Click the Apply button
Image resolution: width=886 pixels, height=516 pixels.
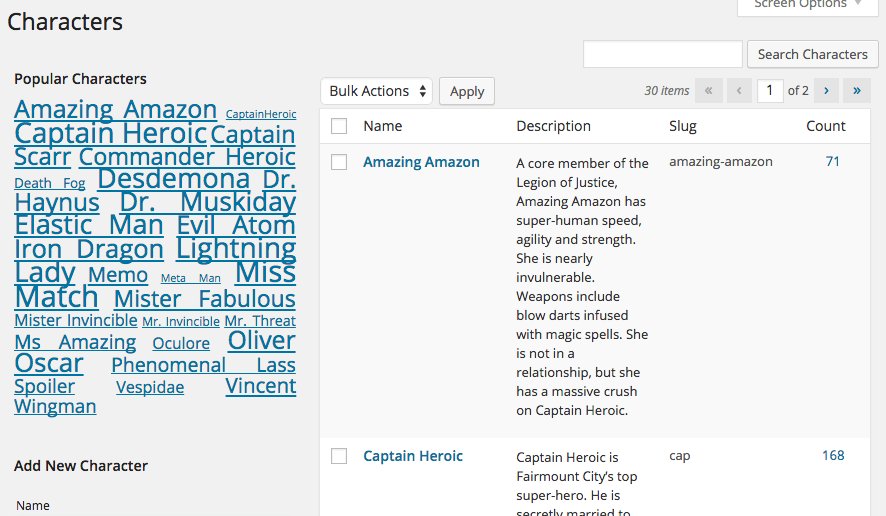467,91
